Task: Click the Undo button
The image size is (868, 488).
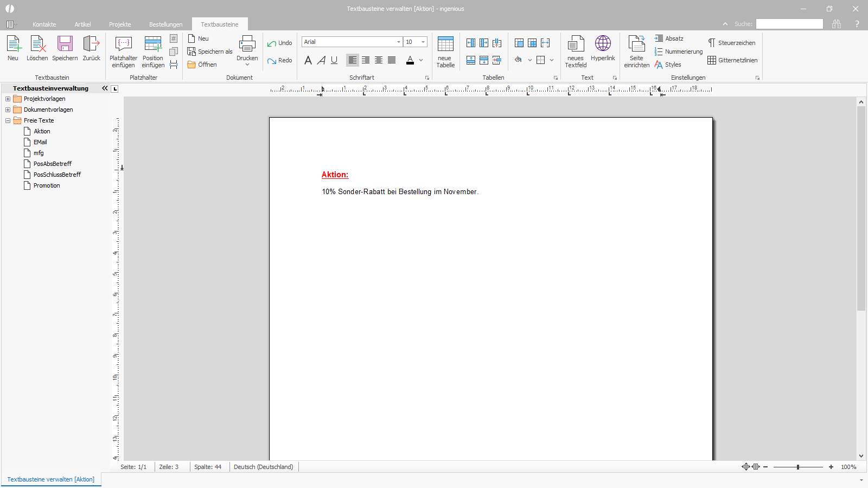Action: [x=279, y=43]
